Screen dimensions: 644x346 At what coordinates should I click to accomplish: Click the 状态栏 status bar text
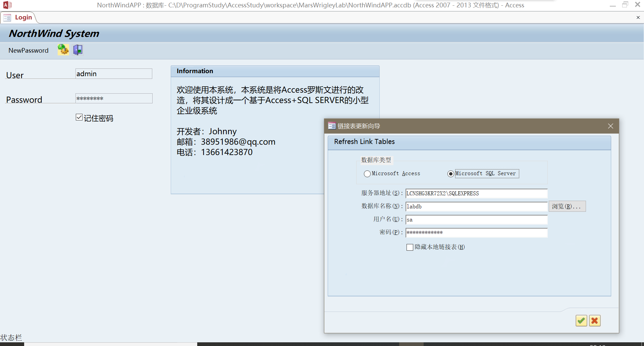pyautogui.click(x=11, y=338)
